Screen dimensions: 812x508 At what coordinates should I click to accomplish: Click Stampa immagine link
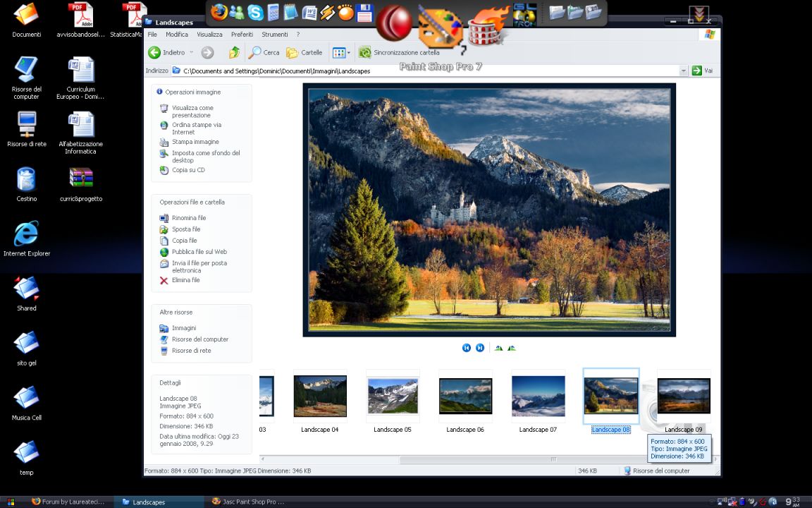coord(195,142)
